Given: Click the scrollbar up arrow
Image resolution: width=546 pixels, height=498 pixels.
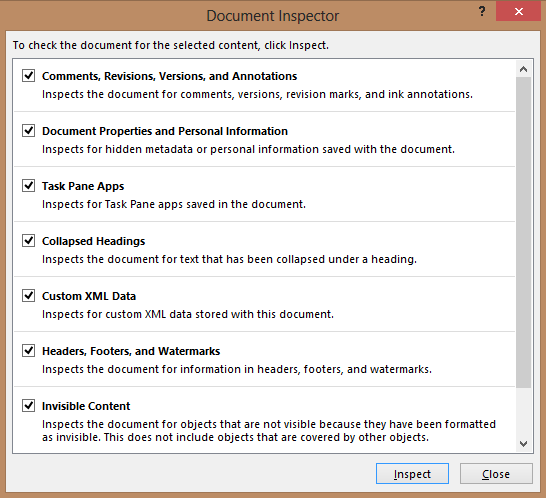Looking at the screenshot, I should click(x=523, y=69).
